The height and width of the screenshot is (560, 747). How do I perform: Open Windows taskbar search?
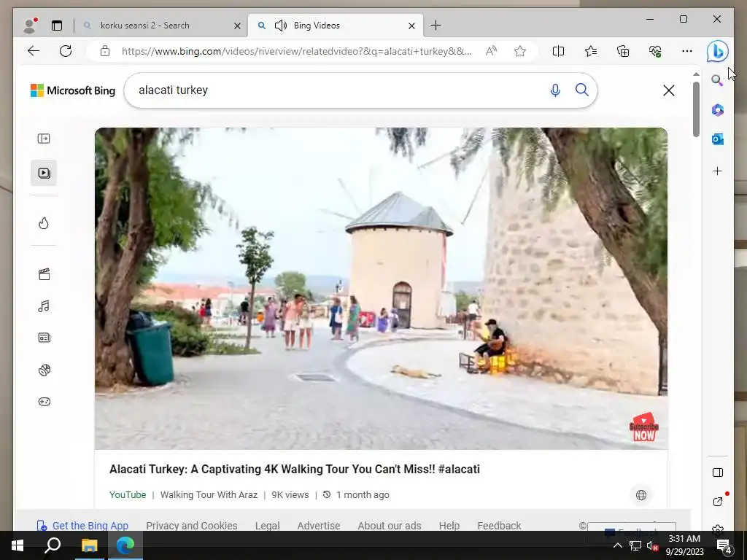[x=53, y=545]
